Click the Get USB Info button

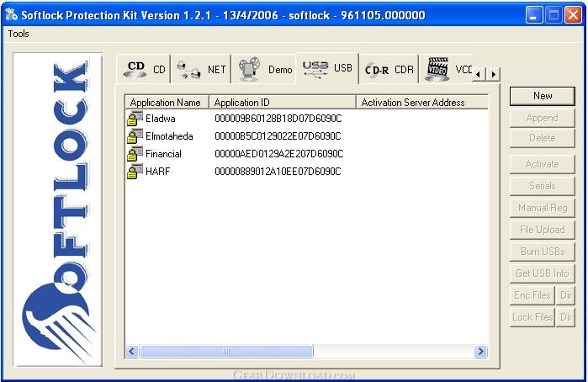[543, 273]
